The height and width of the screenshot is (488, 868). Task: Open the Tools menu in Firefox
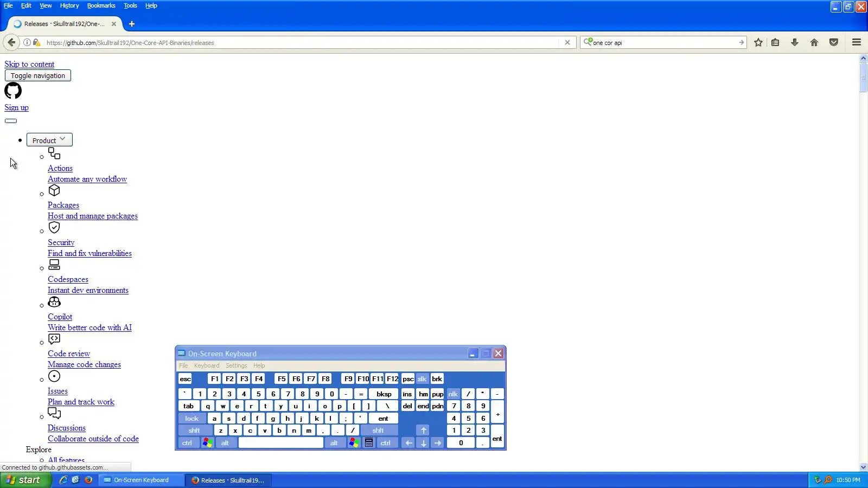coord(130,5)
